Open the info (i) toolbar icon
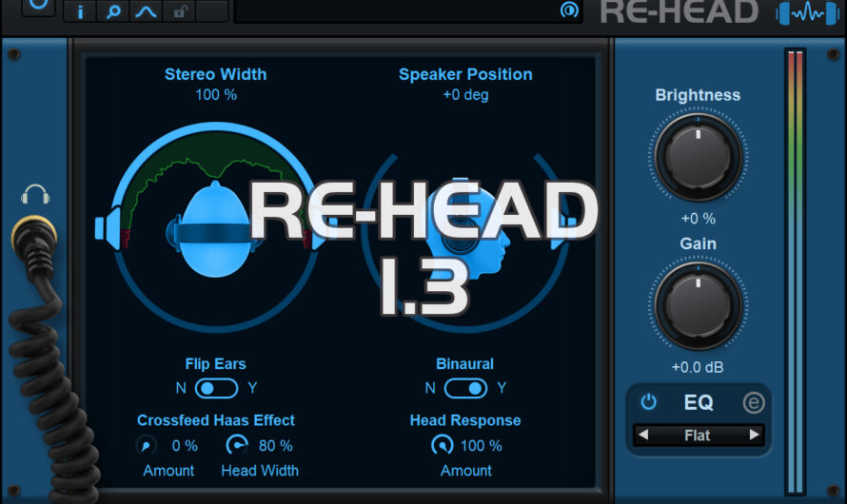 coord(80,10)
